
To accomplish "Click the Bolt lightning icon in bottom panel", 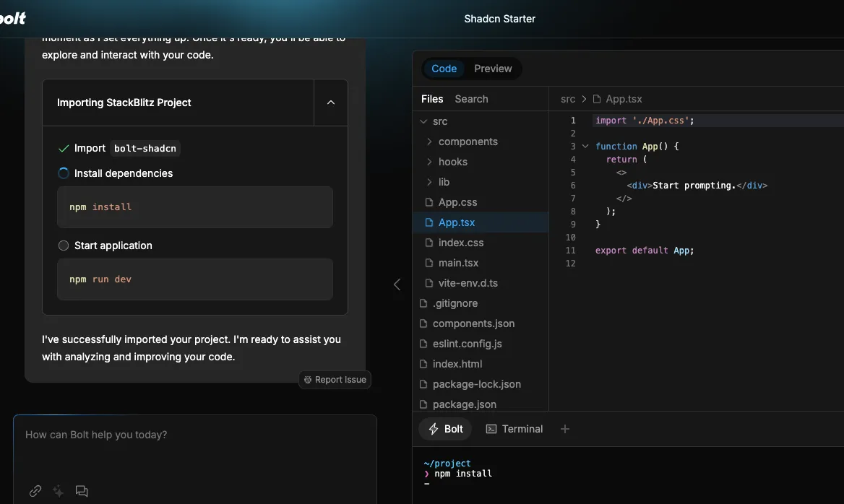I will (434, 429).
